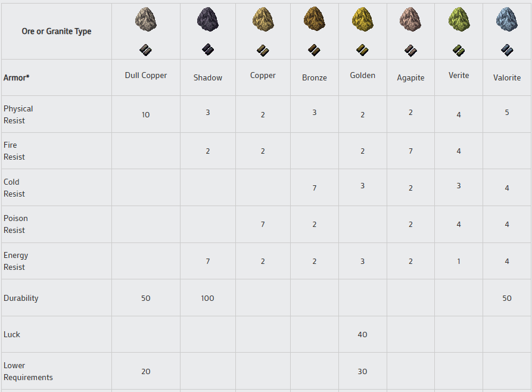This screenshot has width=532, height=392.
Task: Select Agapite Fire Resist value 7
Action: click(x=410, y=151)
